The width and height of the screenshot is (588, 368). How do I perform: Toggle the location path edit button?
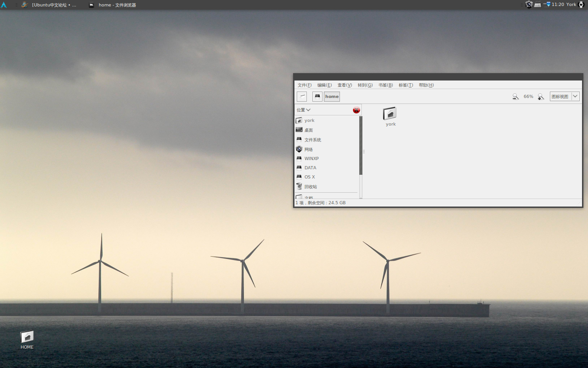(302, 97)
